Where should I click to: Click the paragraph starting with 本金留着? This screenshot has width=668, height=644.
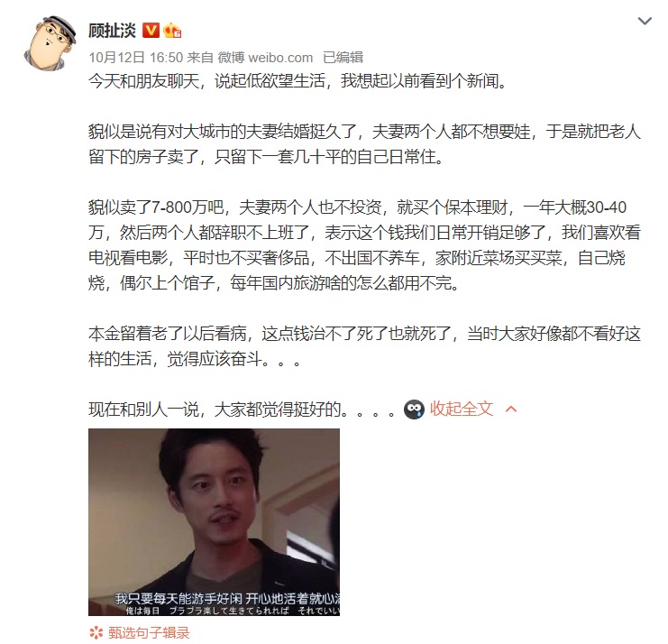click(x=364, y=346)
